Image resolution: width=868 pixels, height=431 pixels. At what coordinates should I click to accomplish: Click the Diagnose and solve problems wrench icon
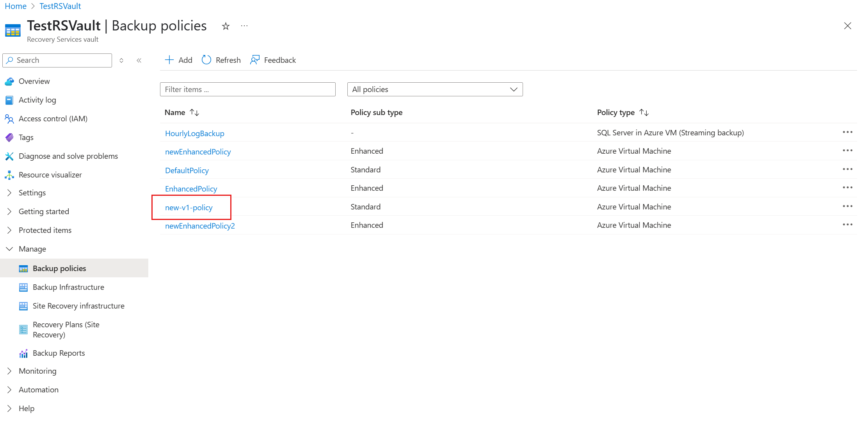click(x=9, y=156)
